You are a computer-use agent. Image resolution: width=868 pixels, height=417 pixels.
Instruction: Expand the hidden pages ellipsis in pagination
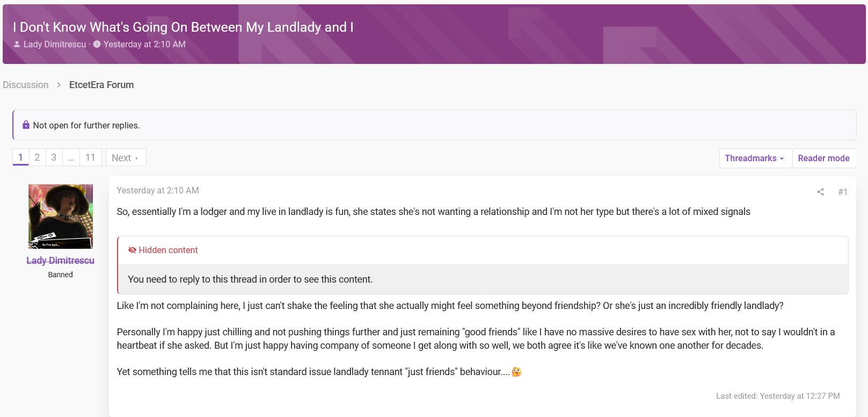coord(71,157)
